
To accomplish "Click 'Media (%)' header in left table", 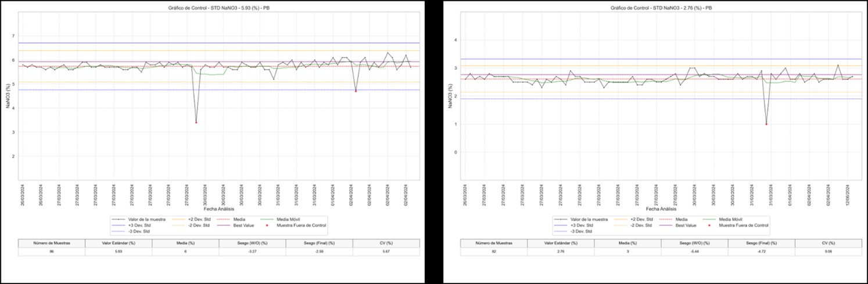I will (x=185, y=243).
